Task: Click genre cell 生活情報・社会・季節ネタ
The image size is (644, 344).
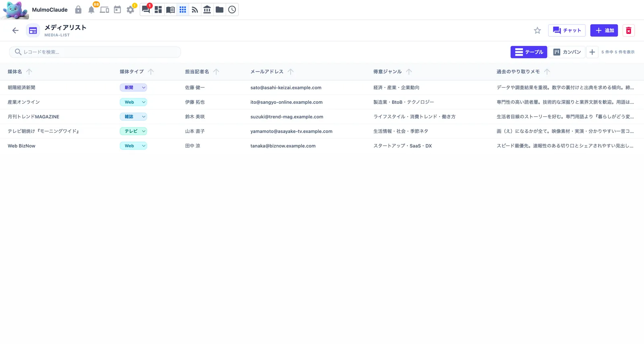Action: 401,131
